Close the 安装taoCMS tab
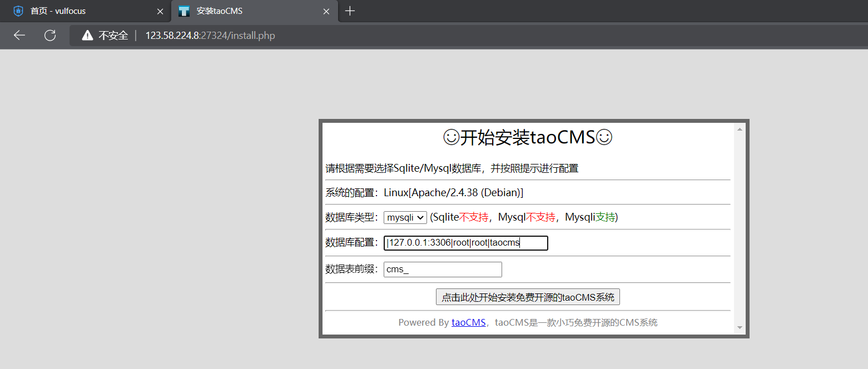 (x=326, y=11)
